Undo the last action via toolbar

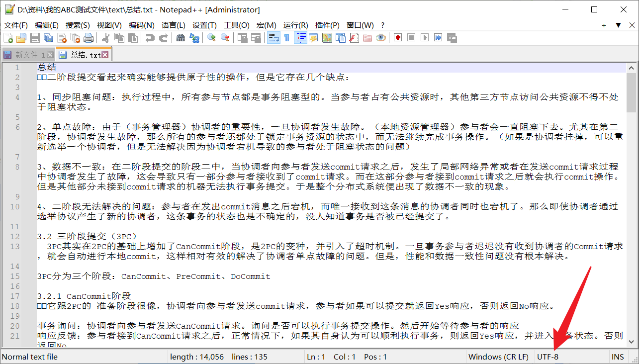[150, 38]
